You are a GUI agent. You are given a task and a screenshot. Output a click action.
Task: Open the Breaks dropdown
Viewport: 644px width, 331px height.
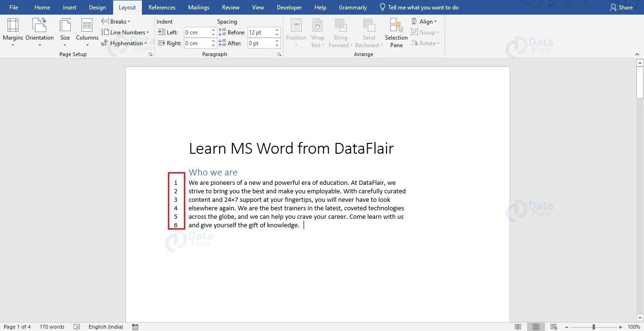(116, 21)
